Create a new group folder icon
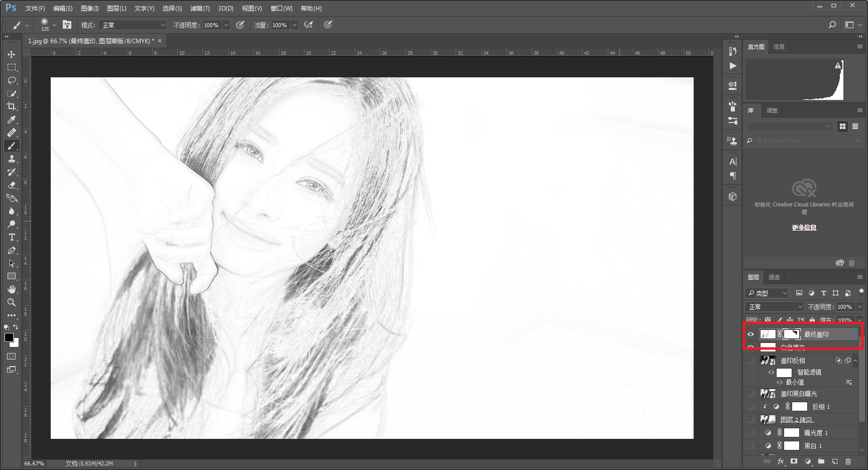Image resolution: width=868 pixels, height=470 pixels. [821, 461]
